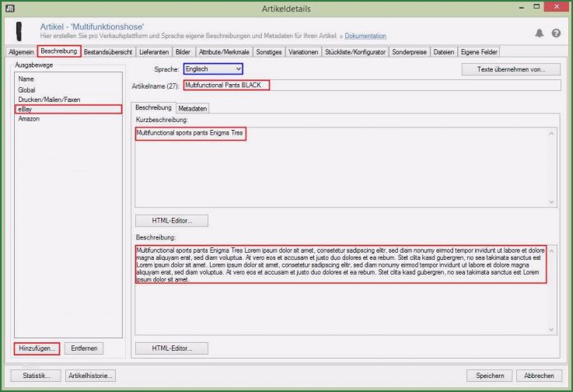Click the notification bell icon
Screen dimensions: 573x392
coord(540,33)
